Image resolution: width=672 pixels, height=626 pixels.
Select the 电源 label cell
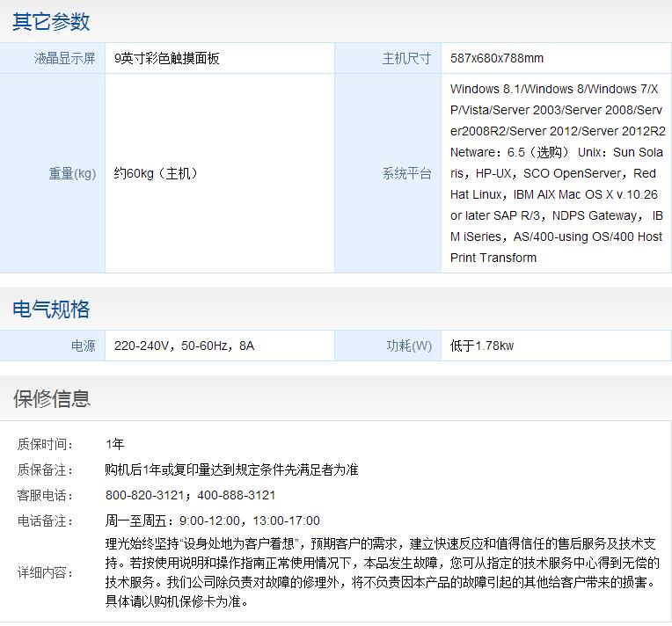pyautogui.click(x=52, y=346)
